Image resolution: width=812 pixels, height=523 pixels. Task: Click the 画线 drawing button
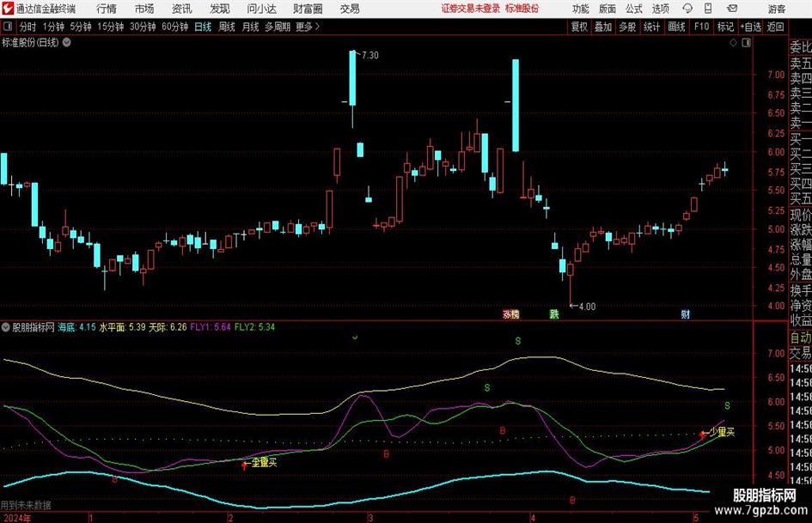click(x=676, y=27)
